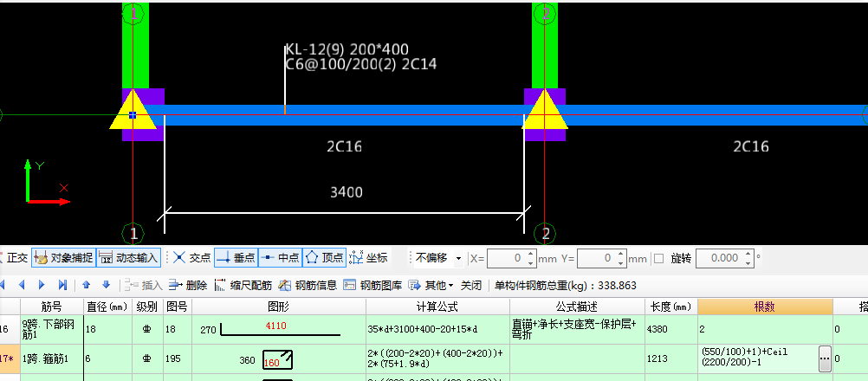Click the description cell 直锚+净长+支座宽-保护层+弯折
The width and height of the screenshot is (868, 381).
(577, 329)
